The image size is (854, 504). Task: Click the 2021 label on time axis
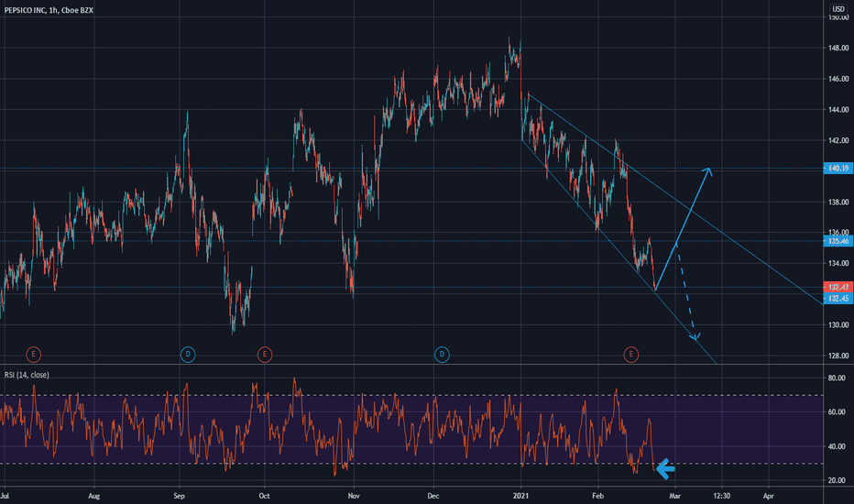point(520,496)
